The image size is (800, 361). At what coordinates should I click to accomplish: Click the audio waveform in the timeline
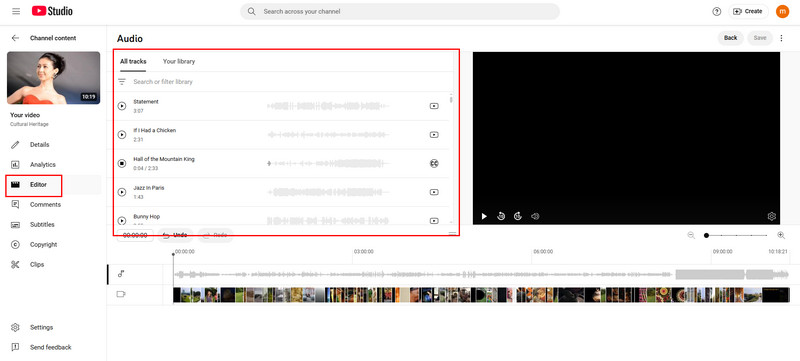(482, 274)
